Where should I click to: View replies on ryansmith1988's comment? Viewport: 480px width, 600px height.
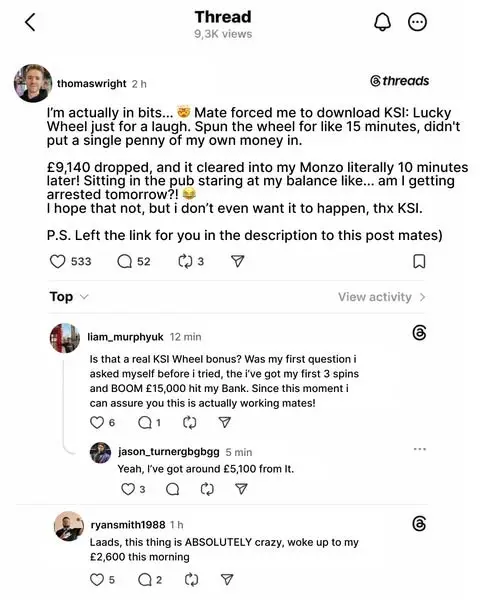click(x=145, y=580)
